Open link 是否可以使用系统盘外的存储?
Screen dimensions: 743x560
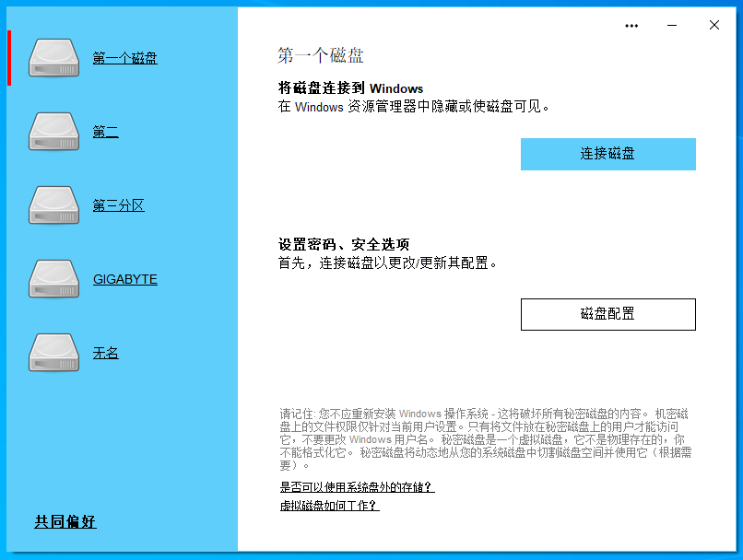357,487
